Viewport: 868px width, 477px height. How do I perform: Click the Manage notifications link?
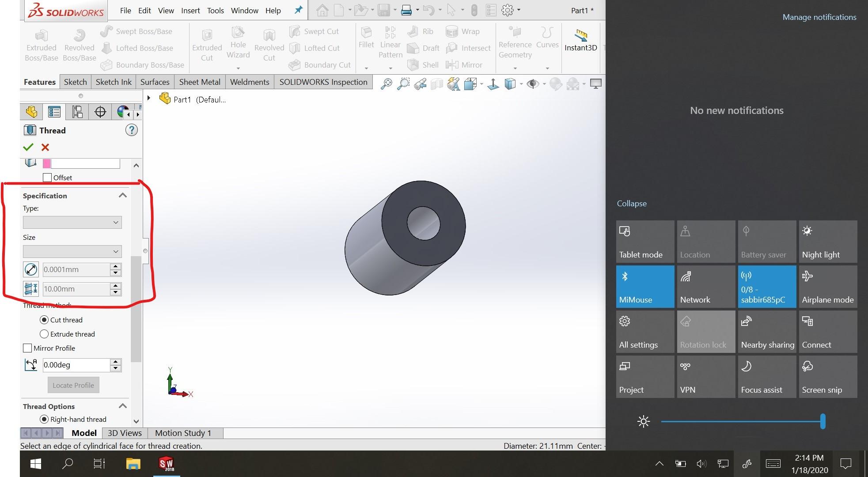(819, 17)
